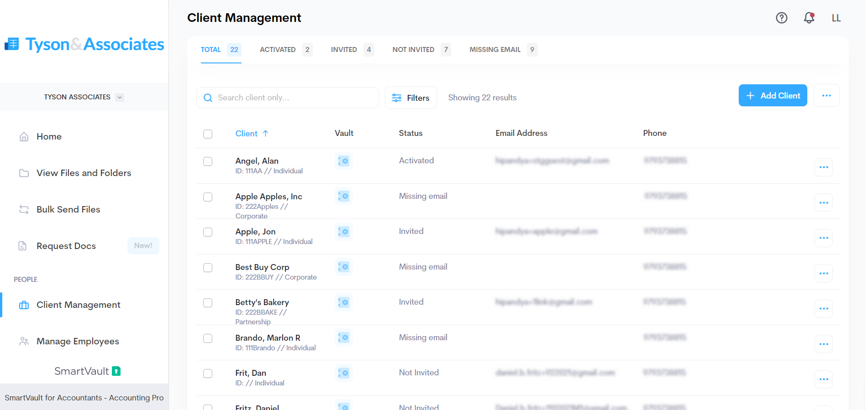This screenshot has width=868, height=410.
Task: Open row actions menu for Apple Apples, Inc
Action: click(x=823, y=203)
